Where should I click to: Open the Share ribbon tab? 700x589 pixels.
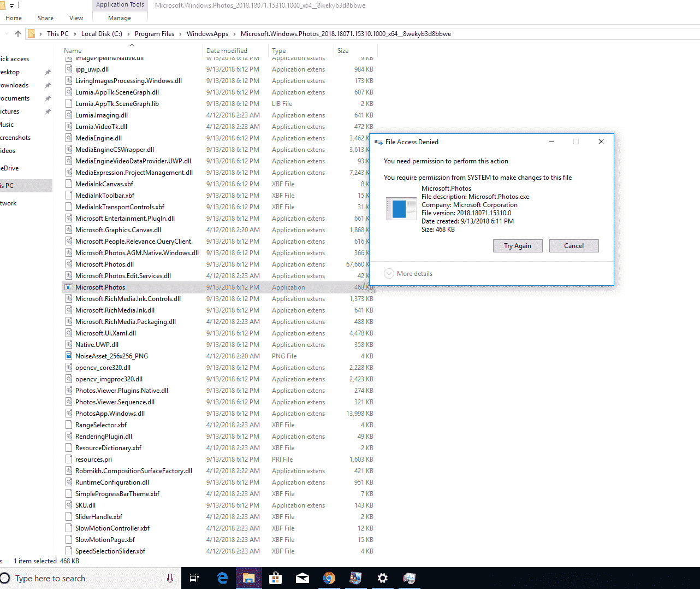[45, 18]
